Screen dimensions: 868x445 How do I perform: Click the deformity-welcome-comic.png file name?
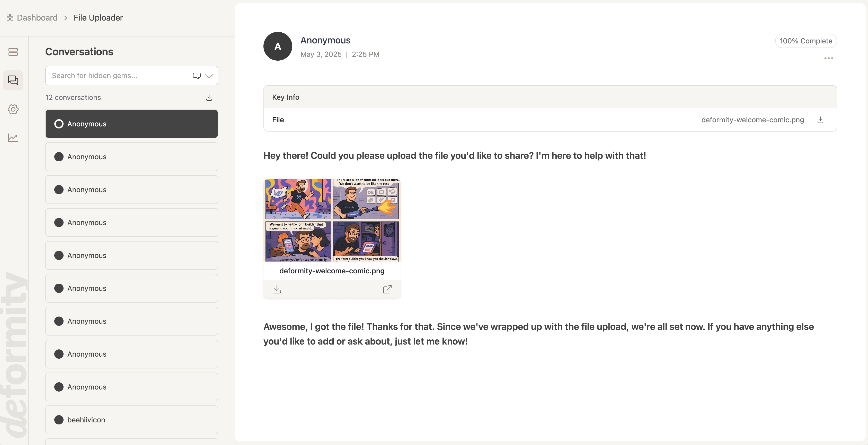click(332, 271)
